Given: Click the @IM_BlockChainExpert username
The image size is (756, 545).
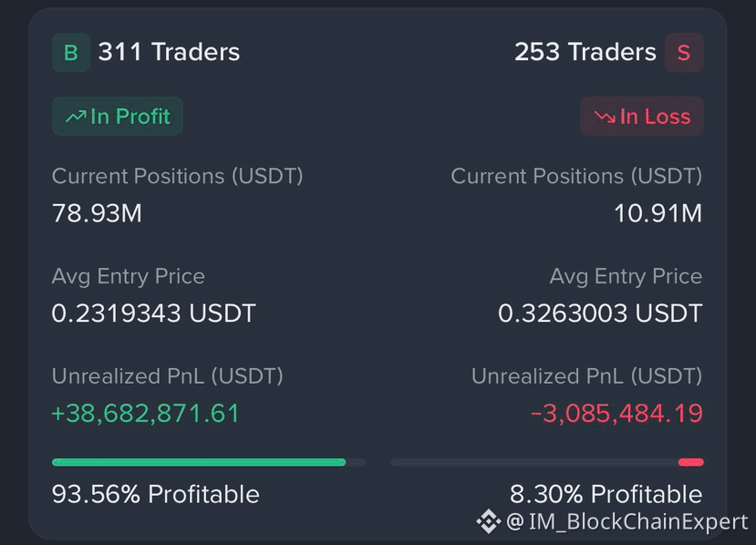Looking at the screenshot, I should pyautogui.click(x=627, y=522).
